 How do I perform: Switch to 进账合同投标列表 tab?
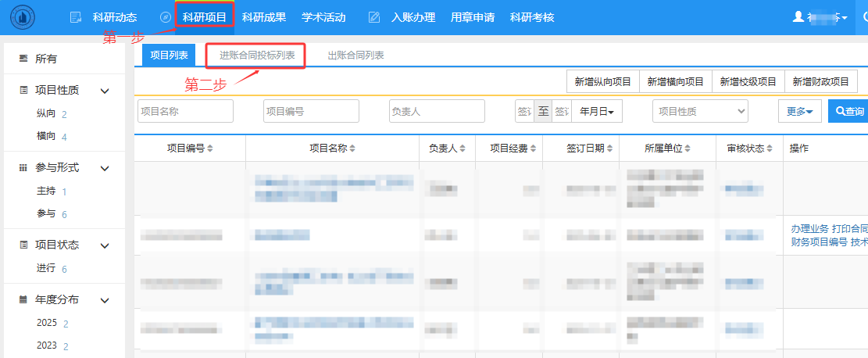tap(256, 55)
